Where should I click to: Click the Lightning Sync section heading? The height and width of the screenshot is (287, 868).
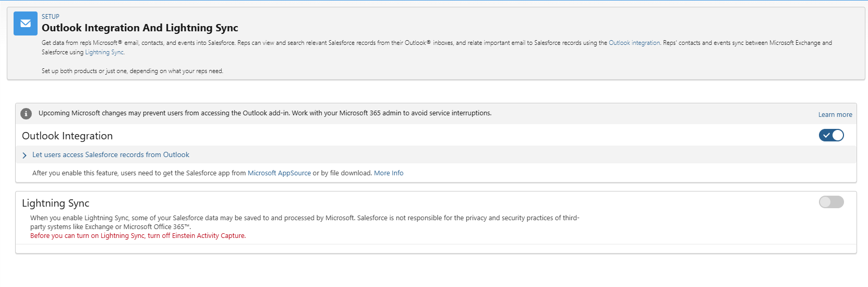point(56,204)
